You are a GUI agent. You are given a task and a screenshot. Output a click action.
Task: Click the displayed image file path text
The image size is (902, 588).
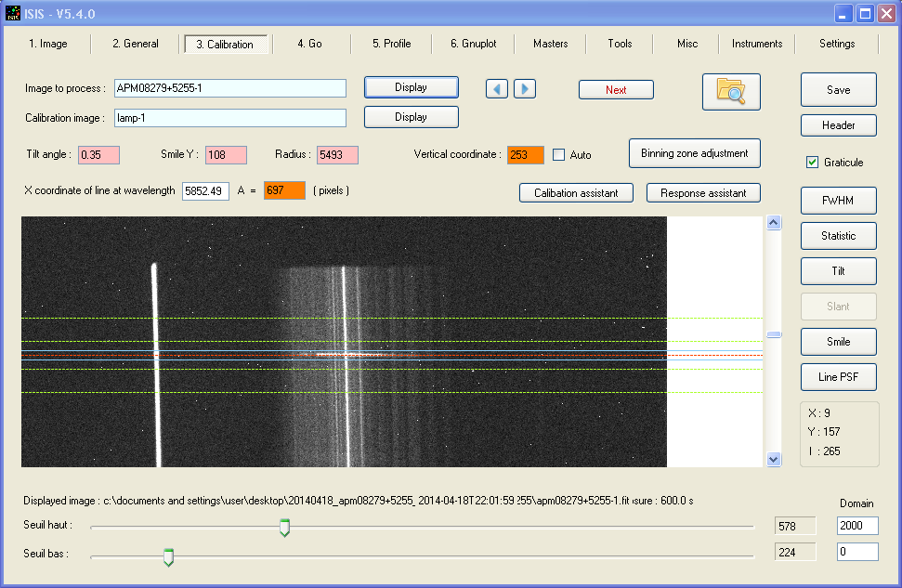tap(359, 501)
